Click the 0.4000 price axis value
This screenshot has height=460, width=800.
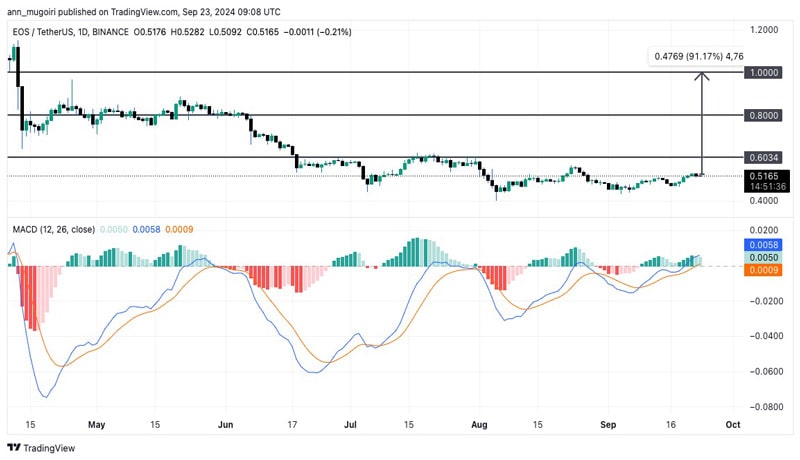point(764,201)
